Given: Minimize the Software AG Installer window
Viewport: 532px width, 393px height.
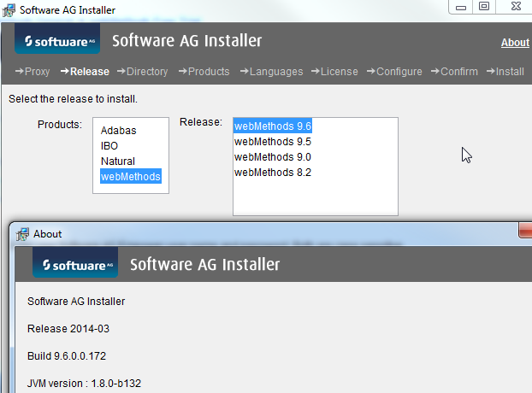Looking at the screenshot, I should tap(460, 7).
